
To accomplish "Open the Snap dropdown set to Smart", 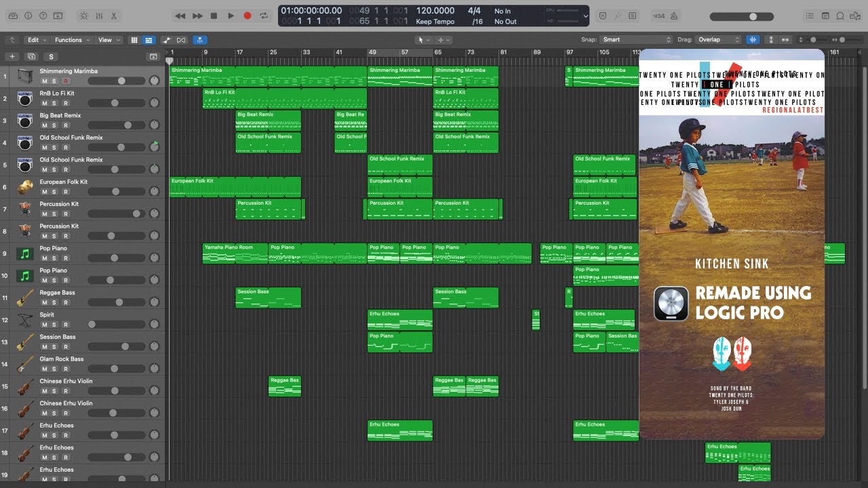I will point(635,40).
